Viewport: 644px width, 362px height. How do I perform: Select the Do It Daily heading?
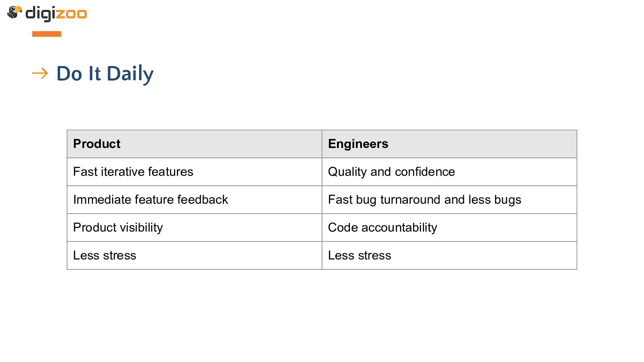pos(105,74)
